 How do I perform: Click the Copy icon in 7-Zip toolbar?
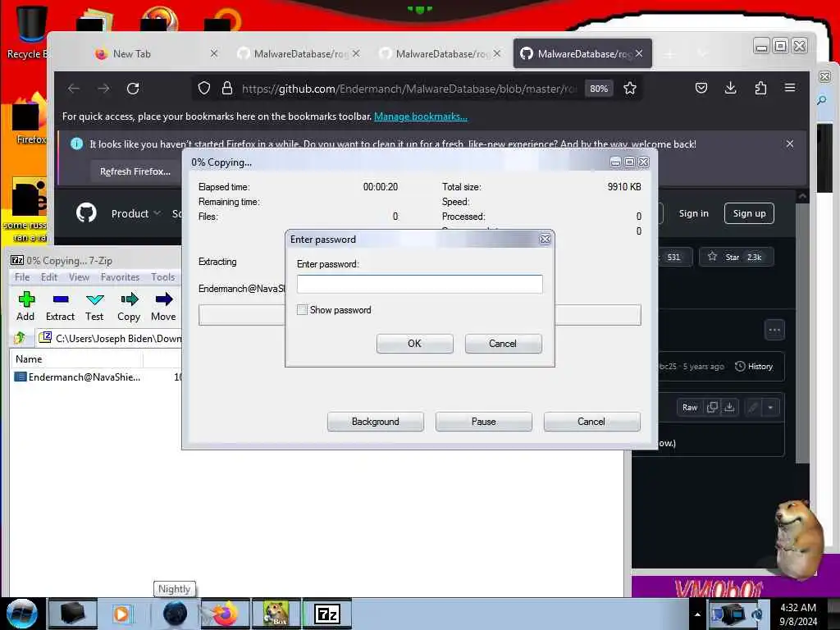129,307
